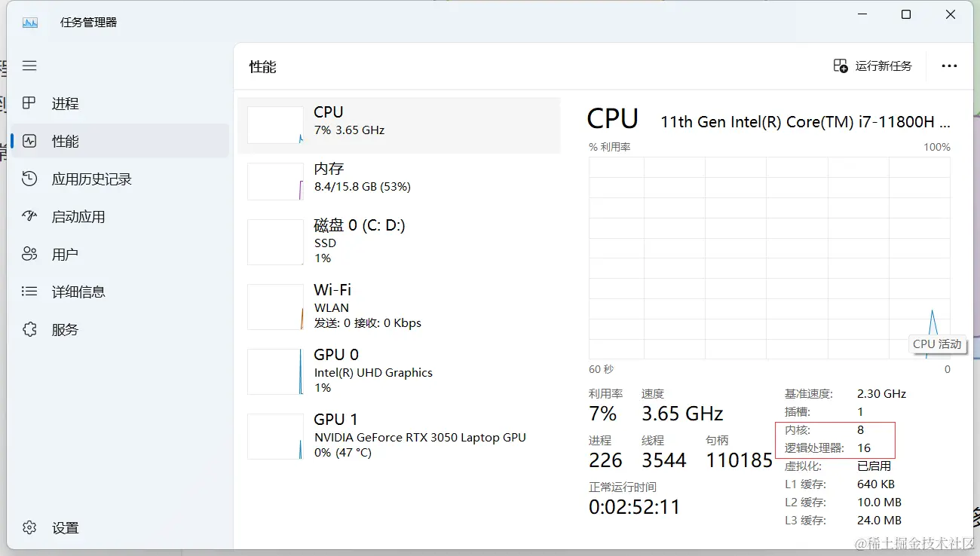Viewport: 980px width, 556px height.
Task: Open the 进程 page
Action: pyautogui.click(x=121, y=103)
